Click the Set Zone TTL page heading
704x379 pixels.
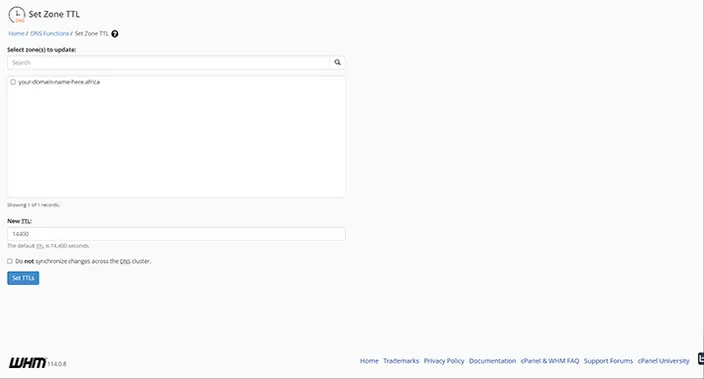tap(54, 14)
